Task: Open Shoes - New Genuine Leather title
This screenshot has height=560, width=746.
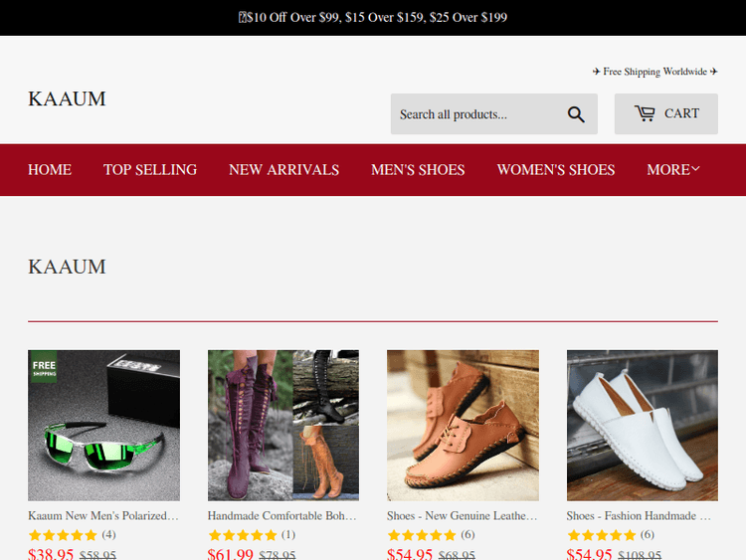Action: pyautogui.click(x=462, y=516)
